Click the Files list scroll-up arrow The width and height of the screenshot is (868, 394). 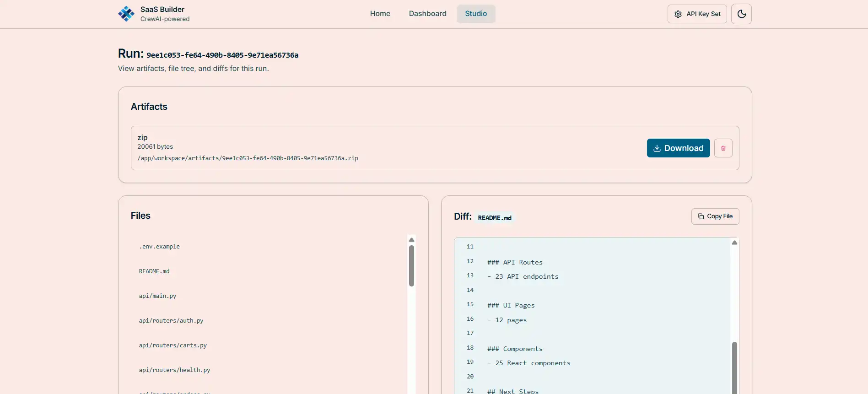pos(411,240)
